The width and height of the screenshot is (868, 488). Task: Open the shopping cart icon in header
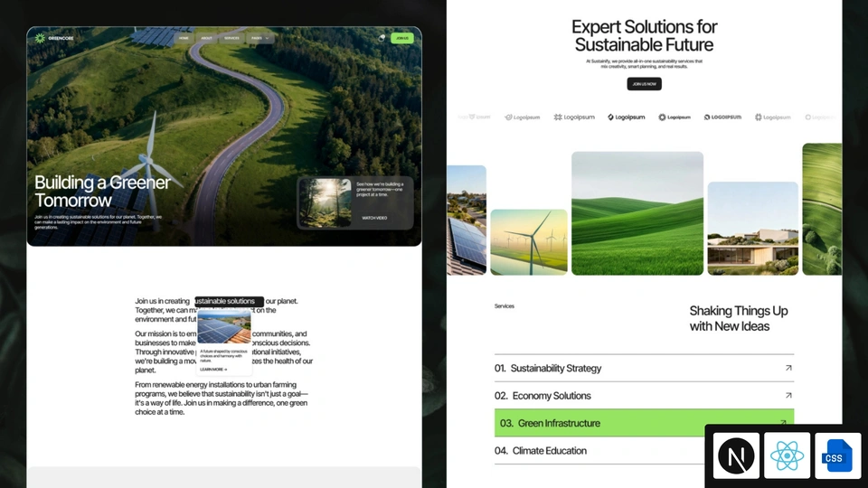(382, 38)
